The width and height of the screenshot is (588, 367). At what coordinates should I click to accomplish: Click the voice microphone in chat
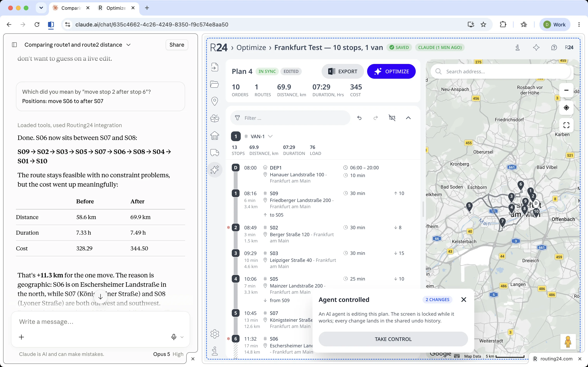click(174, 337)
